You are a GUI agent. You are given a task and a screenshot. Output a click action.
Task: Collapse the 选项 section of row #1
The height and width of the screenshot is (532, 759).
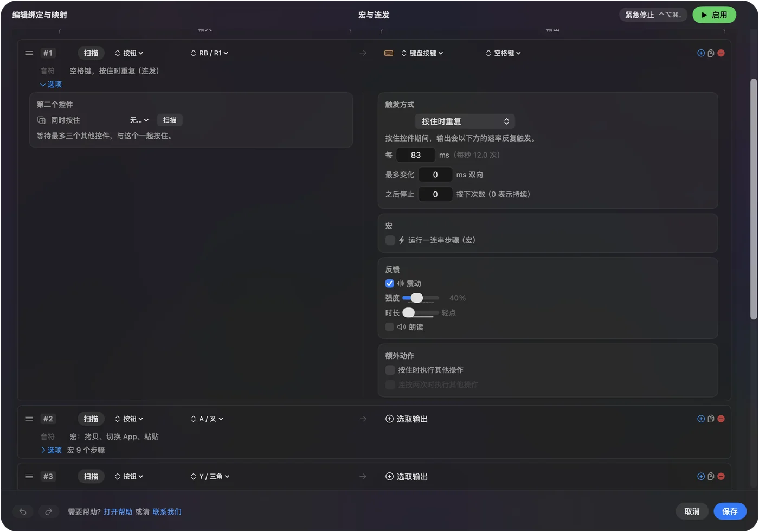tap(51, 85)
